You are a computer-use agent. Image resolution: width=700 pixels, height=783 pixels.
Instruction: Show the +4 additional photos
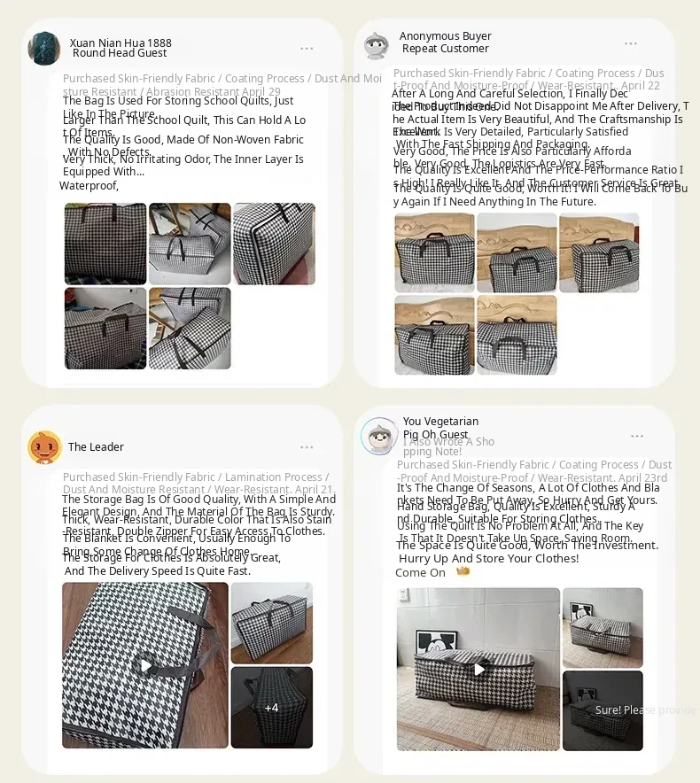(x=272, y=708)
